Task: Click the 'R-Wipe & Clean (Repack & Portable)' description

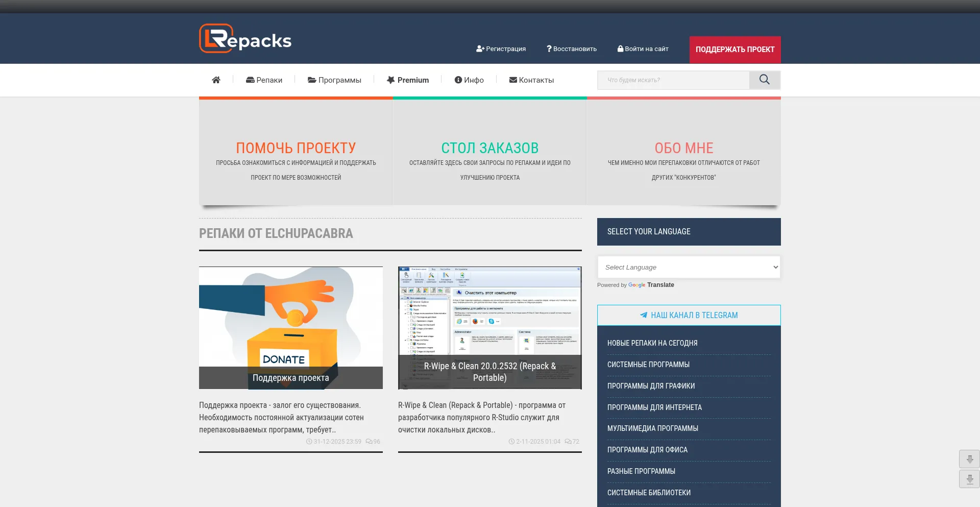Action: click(482, 418)
